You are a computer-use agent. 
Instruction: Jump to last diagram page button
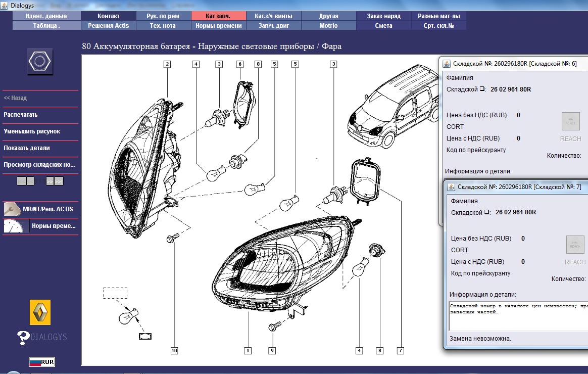(59, 181)
